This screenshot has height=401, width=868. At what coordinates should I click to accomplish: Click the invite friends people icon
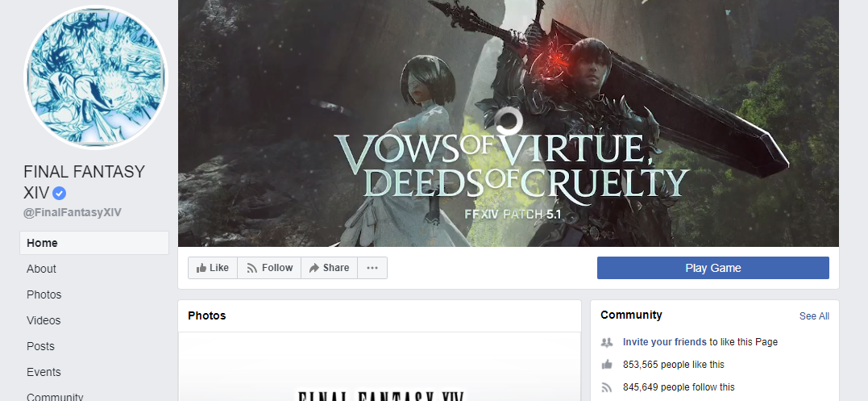tap(607, 342)
